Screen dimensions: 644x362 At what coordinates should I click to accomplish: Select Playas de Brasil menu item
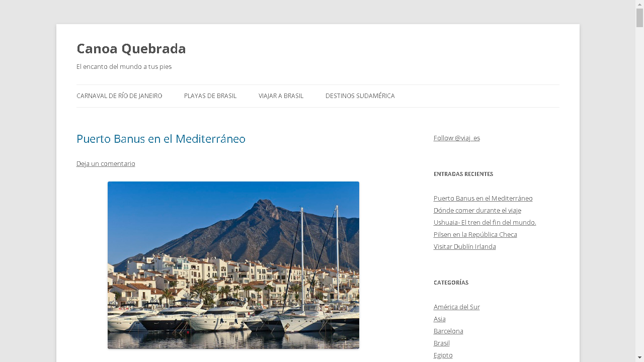pyautogui.click(x=210, y=96)
